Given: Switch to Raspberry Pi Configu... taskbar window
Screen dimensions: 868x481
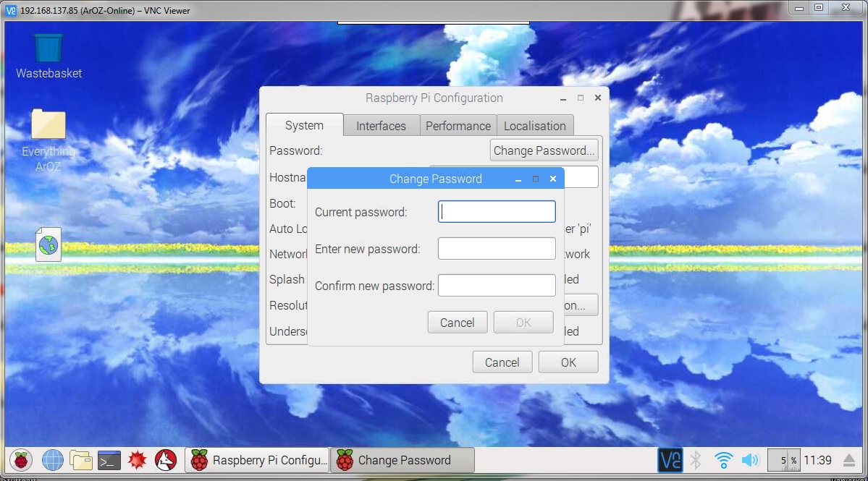Looking at the screenshot, I should coord(258,460).
